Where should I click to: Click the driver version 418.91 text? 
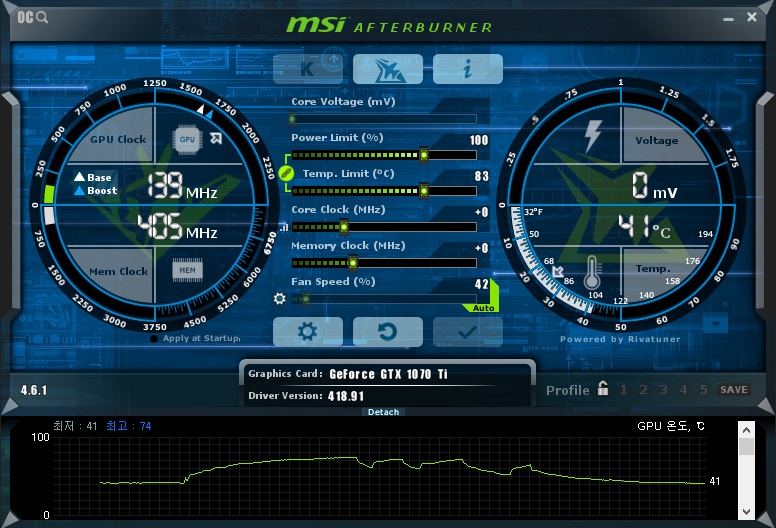[345, 396]
